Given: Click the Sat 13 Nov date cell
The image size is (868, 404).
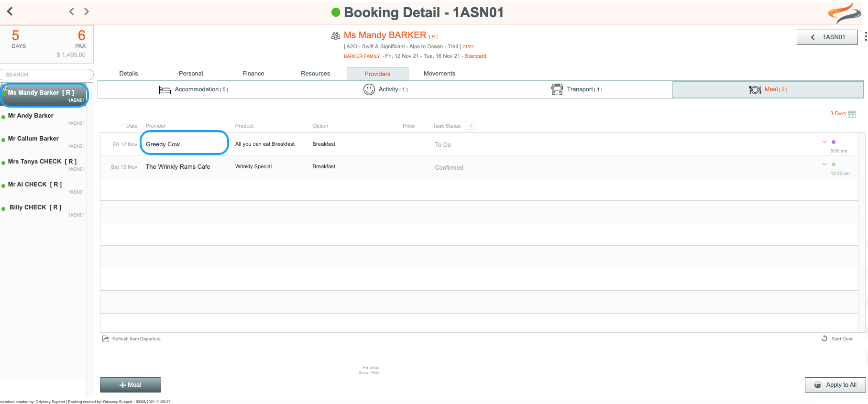Looking at the screenshot, I should [124, 167].
